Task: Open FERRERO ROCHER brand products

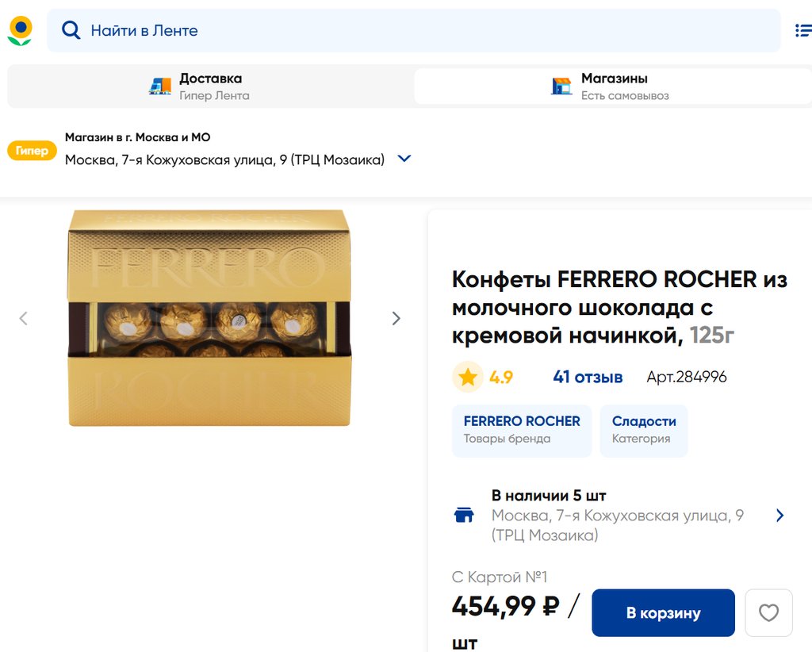Action: (522, 431)
